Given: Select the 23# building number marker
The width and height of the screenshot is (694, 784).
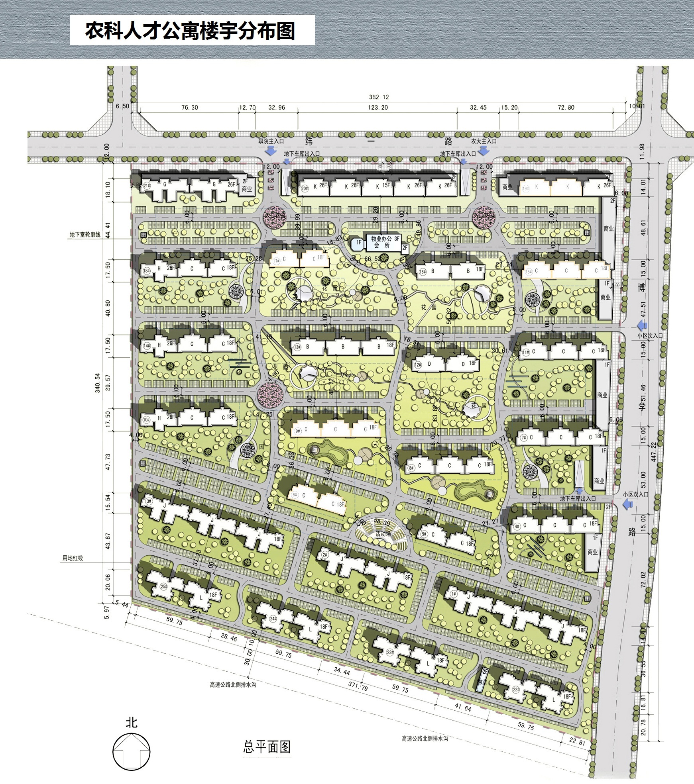Looking at the screenshot, I should coord(390,653).
